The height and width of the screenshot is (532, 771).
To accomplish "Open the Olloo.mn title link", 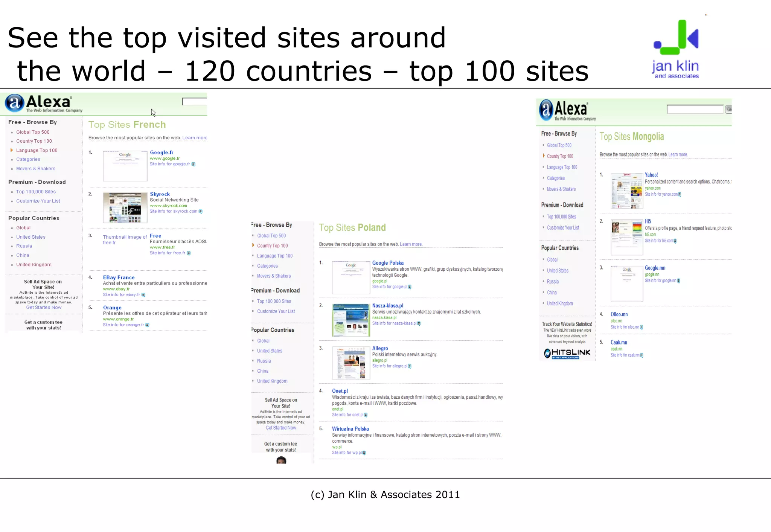I will [619, 314].
